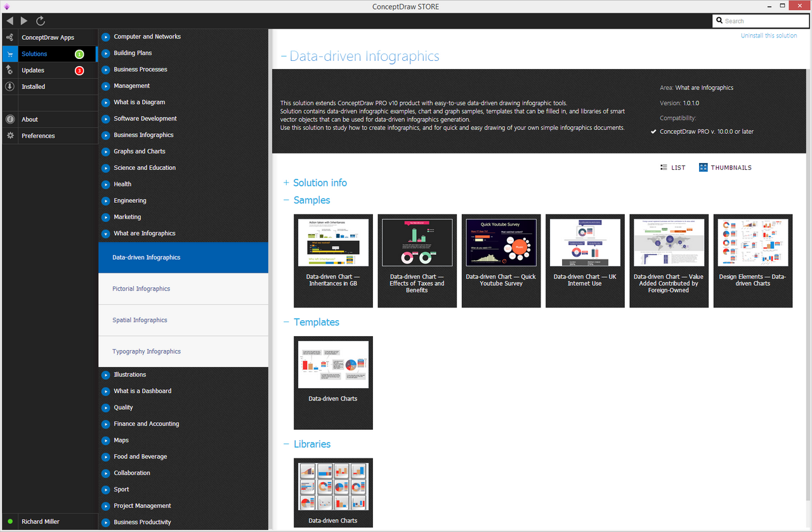
Task: Expand What is a Diagram category
Action: click(x=106, y=103)
